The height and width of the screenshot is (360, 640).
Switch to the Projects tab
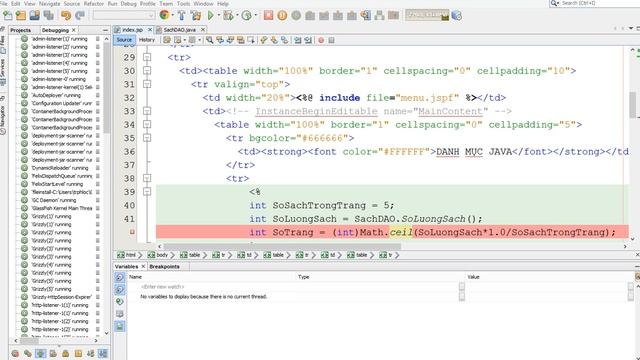[20, 30]
